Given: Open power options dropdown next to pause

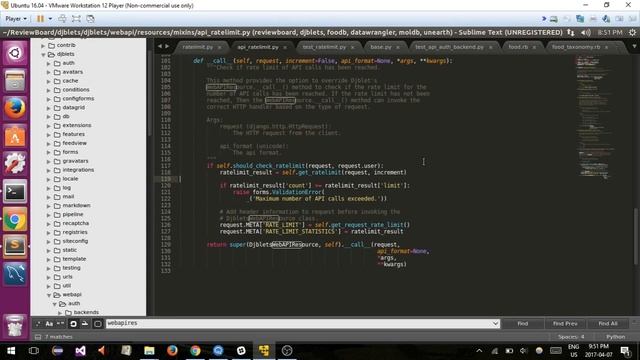Looking at the screenshot, I should coord(50,19).
